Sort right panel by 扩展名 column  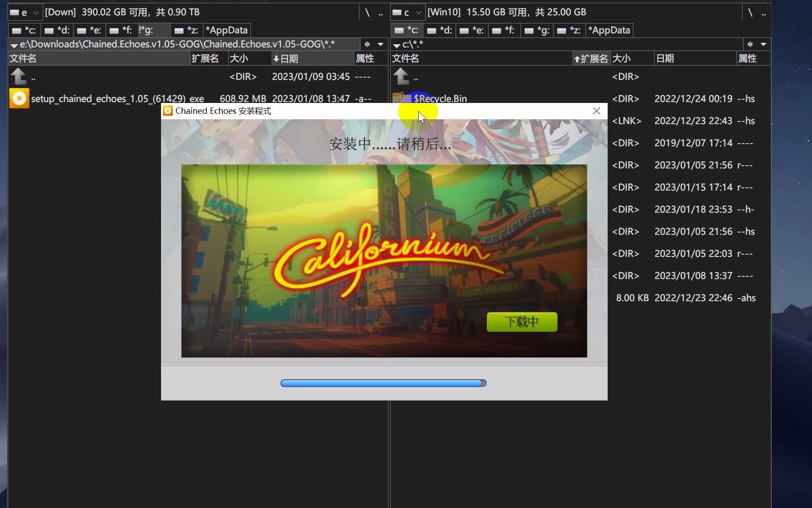[x=591, y=58]
